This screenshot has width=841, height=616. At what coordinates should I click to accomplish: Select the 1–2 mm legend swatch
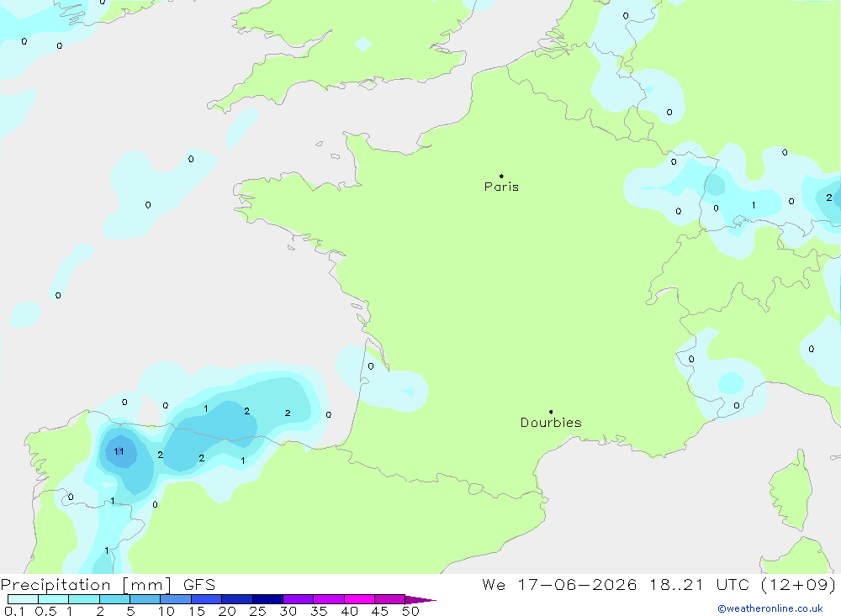click(84, 599)
